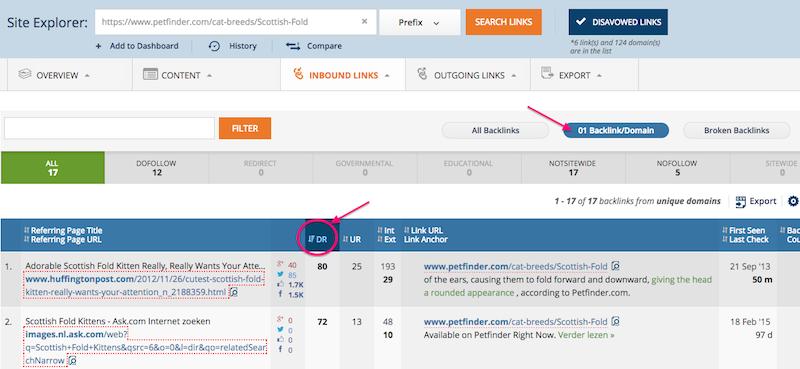Click the Content window icon
800x369 pixels.
[x=150, y=75]
